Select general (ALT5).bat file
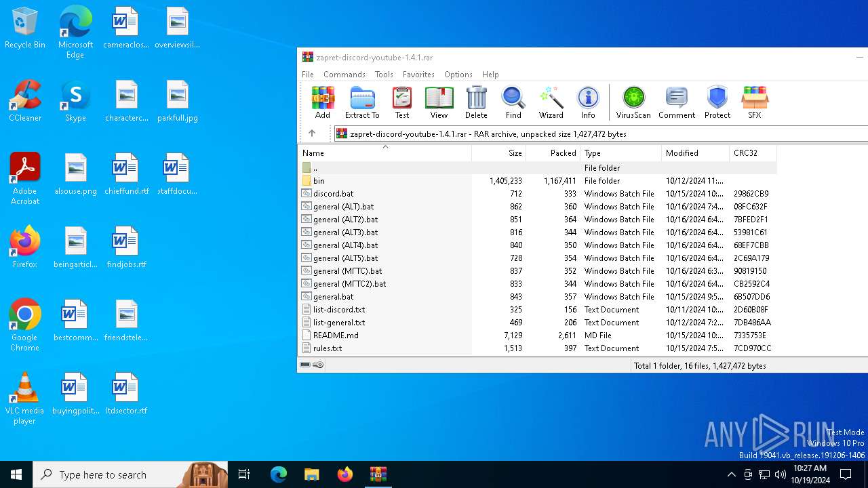Viewport: 868px width, 488px height. coord(537,258)
